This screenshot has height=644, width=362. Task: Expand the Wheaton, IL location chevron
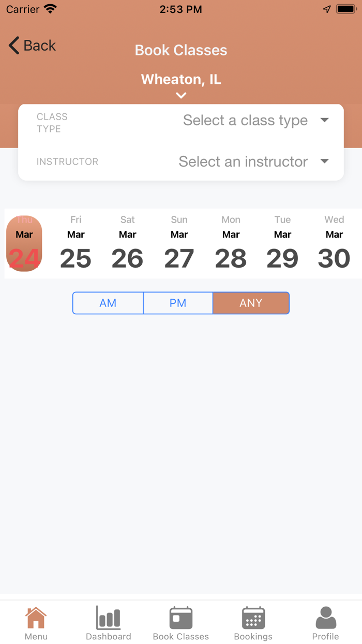180,95
